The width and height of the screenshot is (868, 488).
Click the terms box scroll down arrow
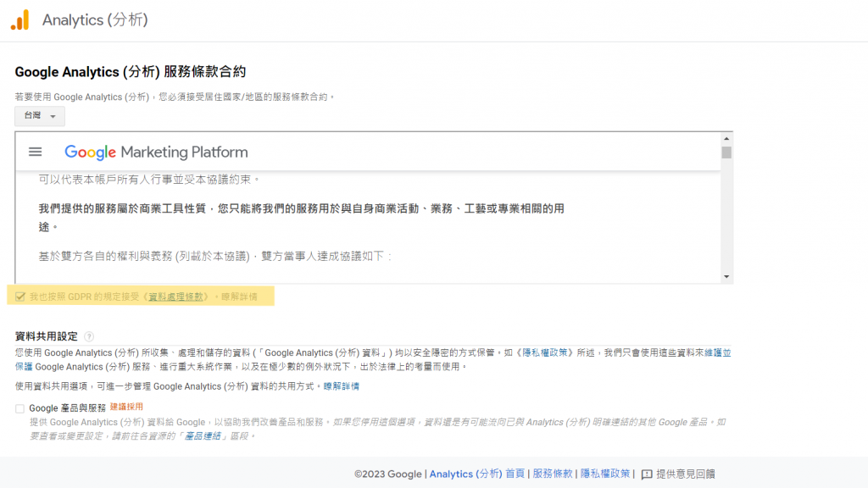click(726, 277)
